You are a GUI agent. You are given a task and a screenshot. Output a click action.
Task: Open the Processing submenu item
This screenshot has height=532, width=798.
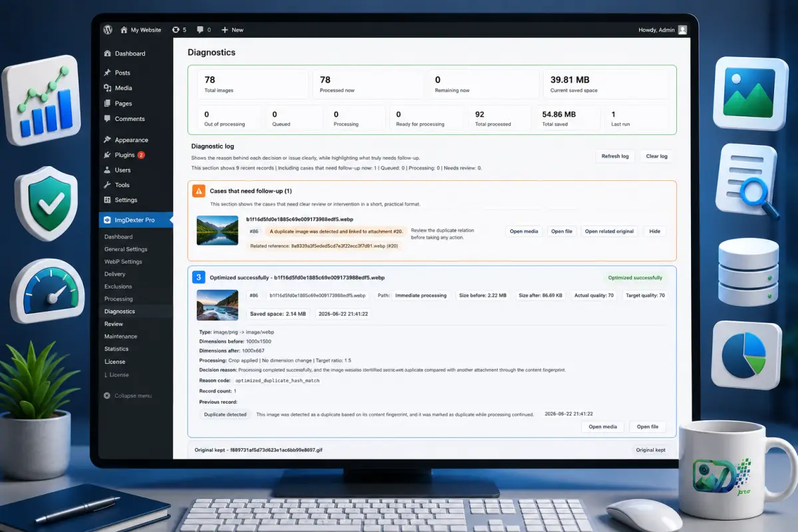click(x=118, y=299)
